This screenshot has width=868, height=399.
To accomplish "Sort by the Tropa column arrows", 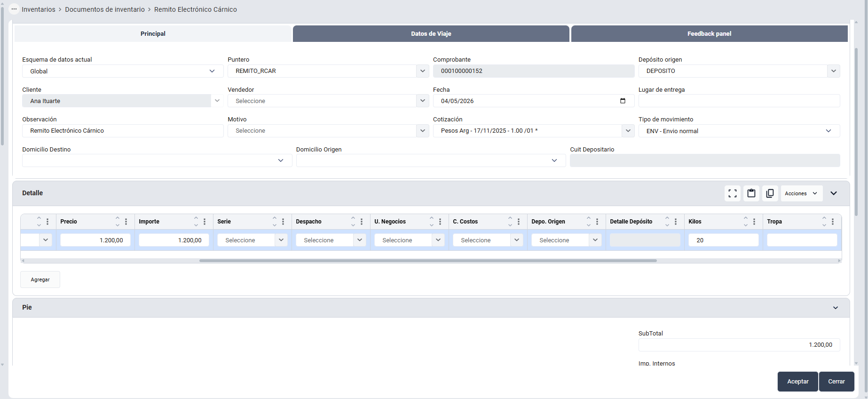I will [824, 222].
